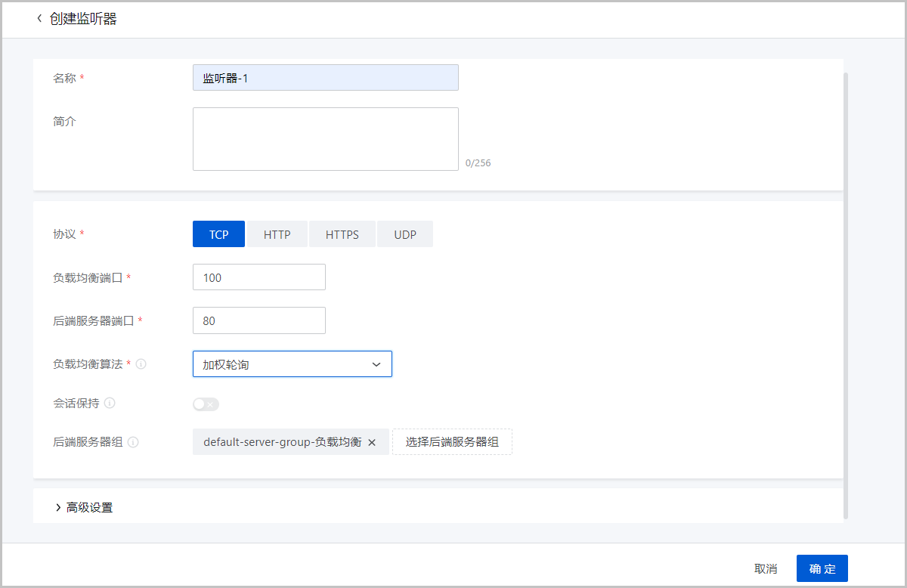Click the 简介 description text area
Viewport: 907px width, 588px height.
(325, 139)
